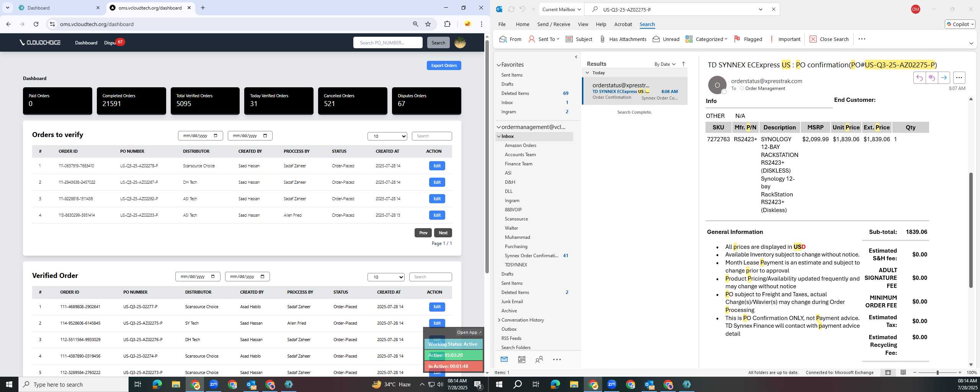Switch to Outlook Calendar view icon
980x392 pixels.
[521, 359]
